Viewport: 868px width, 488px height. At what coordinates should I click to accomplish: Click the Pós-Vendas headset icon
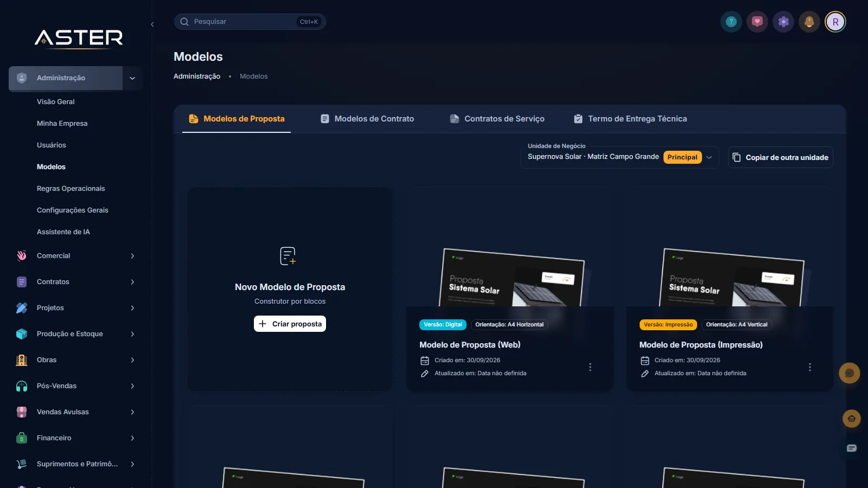pos(22,386)
